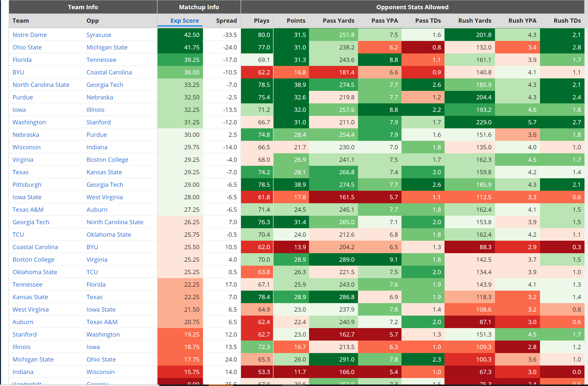Open Nebraska in the Team column
Screen dimensions: 588x386
click(26, 135)
